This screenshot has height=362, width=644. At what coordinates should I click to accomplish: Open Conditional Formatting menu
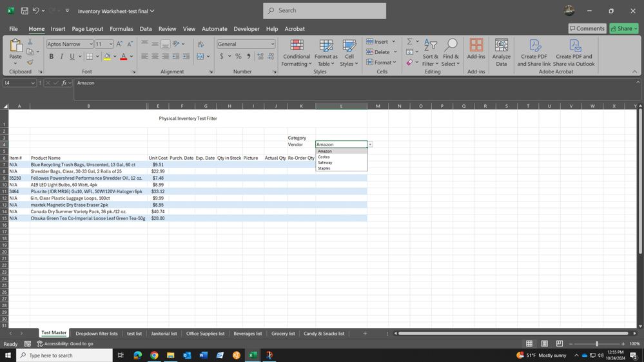(x=297, y=53)
